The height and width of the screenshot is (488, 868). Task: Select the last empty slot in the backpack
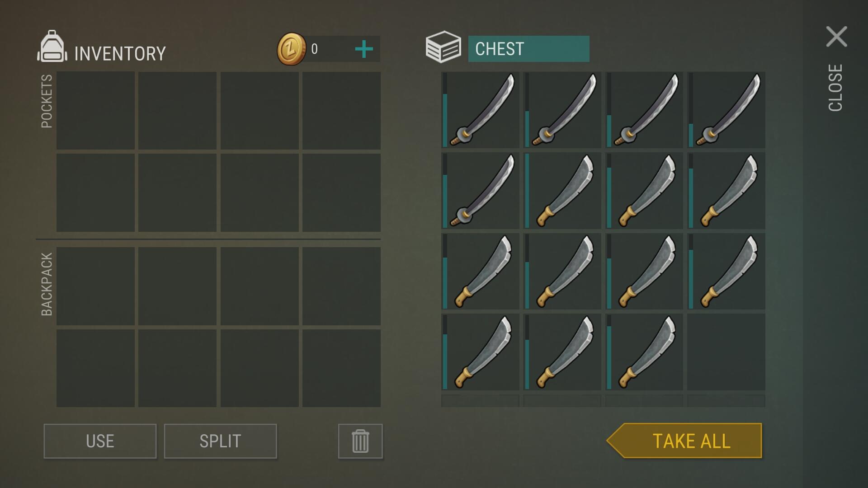pos(341,368)
